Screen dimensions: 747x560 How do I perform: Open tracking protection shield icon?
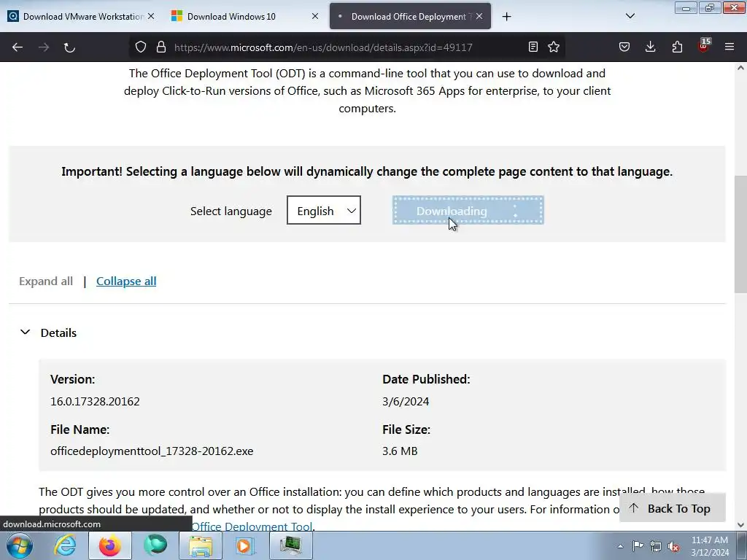click(141, 47)
